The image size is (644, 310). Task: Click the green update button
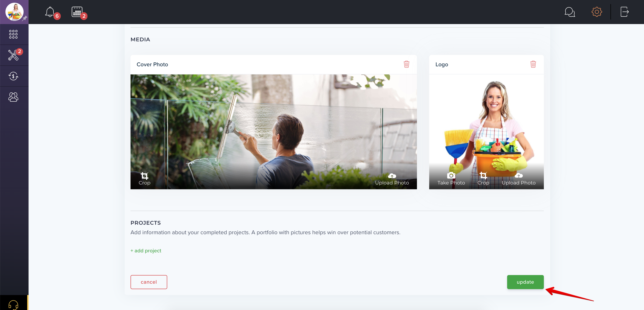coord(525,282)
